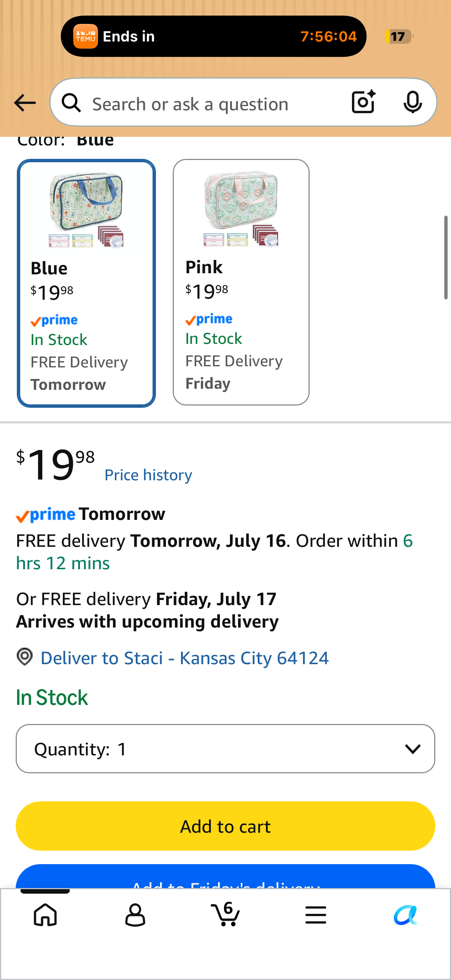Go to Home tab icon
Image resolution: width=451 pixels, height=980 pixels.
click(45, 915)
